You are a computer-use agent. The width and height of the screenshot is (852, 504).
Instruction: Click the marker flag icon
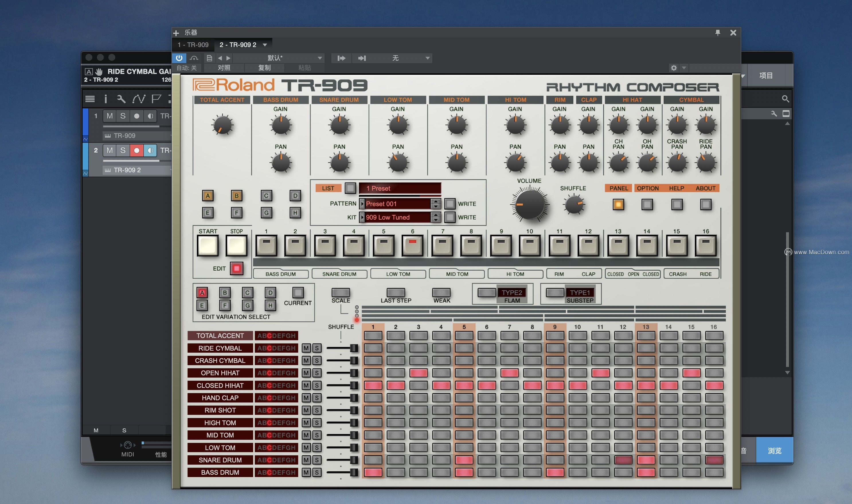tap(156, 99)
